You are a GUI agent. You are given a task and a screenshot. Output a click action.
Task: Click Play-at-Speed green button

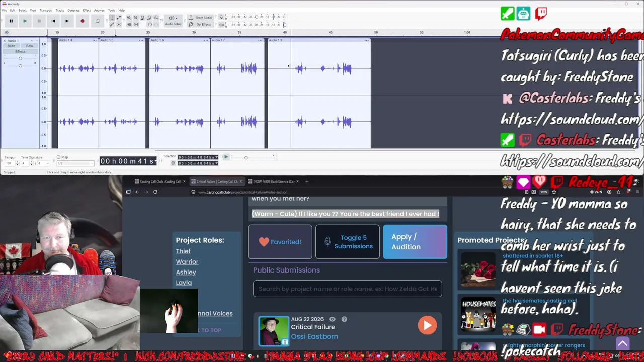click(226, 157)
